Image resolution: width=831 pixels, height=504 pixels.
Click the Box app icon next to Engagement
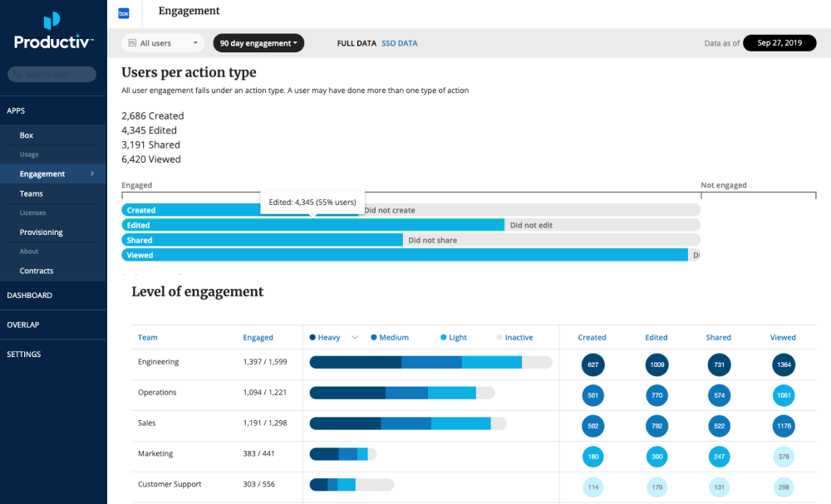125,12
